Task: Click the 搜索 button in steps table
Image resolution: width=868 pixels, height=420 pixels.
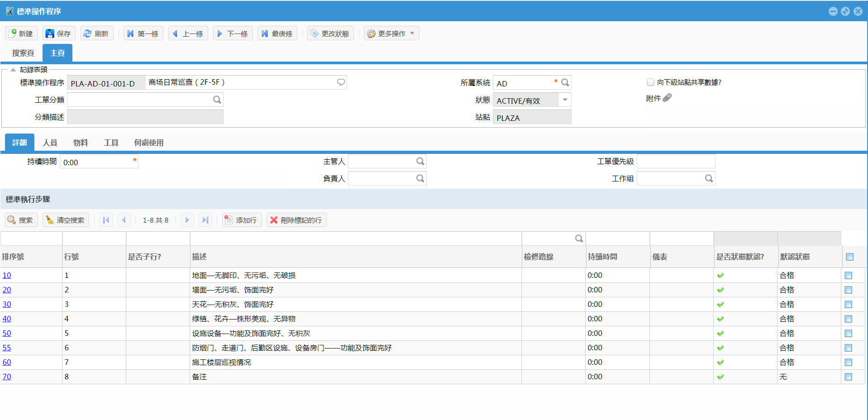Action: coord(21,220)
